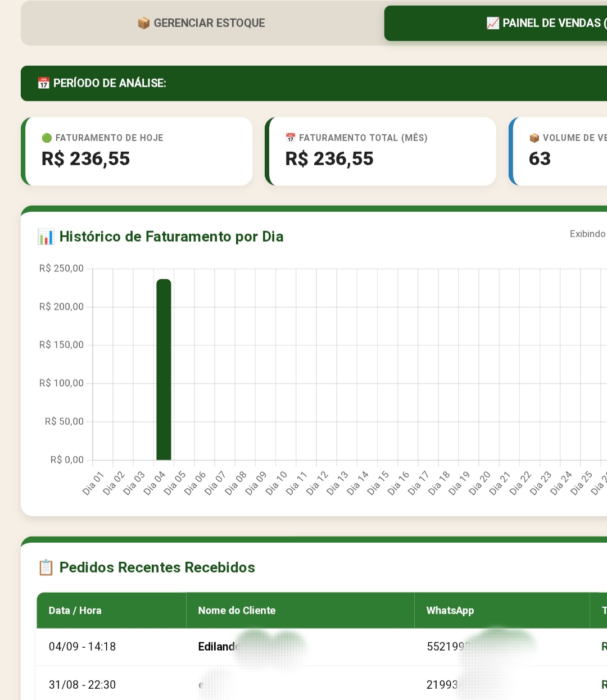The height and width of the screenshot is (700, 607).
Task: Click the R$ 100,00 axis label
Action: tap(61, 383)
